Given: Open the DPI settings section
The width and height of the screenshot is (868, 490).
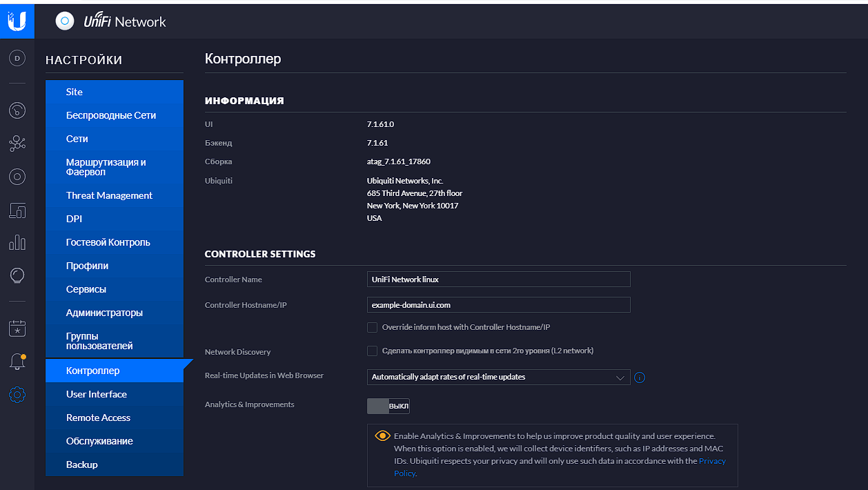Looking at the screenshot, I should (x=115, y=219).
